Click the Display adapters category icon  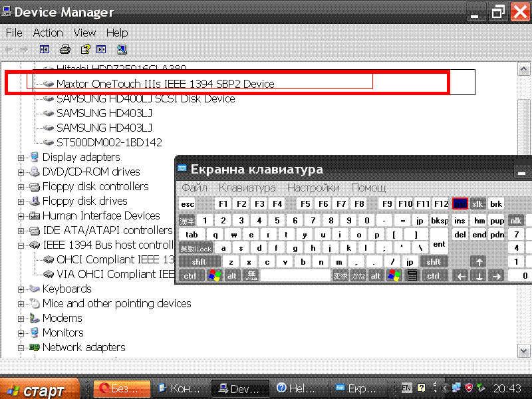click(x=35, y=157)
